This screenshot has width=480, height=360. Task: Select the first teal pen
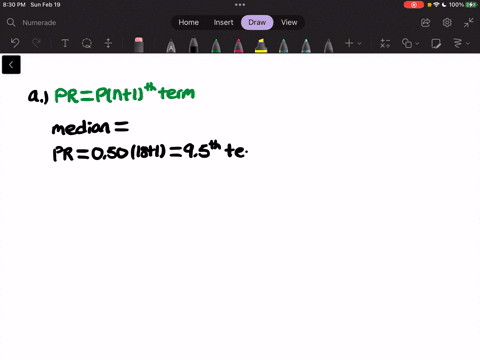point(283,45)
